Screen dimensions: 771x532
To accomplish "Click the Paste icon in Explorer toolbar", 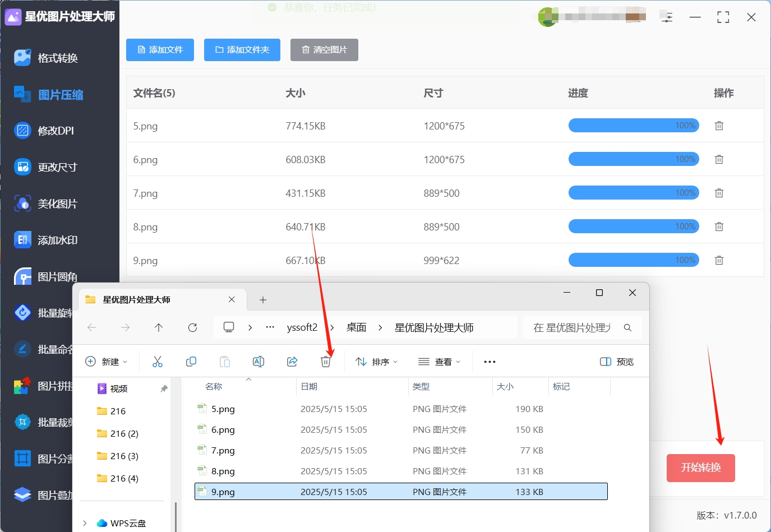I will 225,362.
